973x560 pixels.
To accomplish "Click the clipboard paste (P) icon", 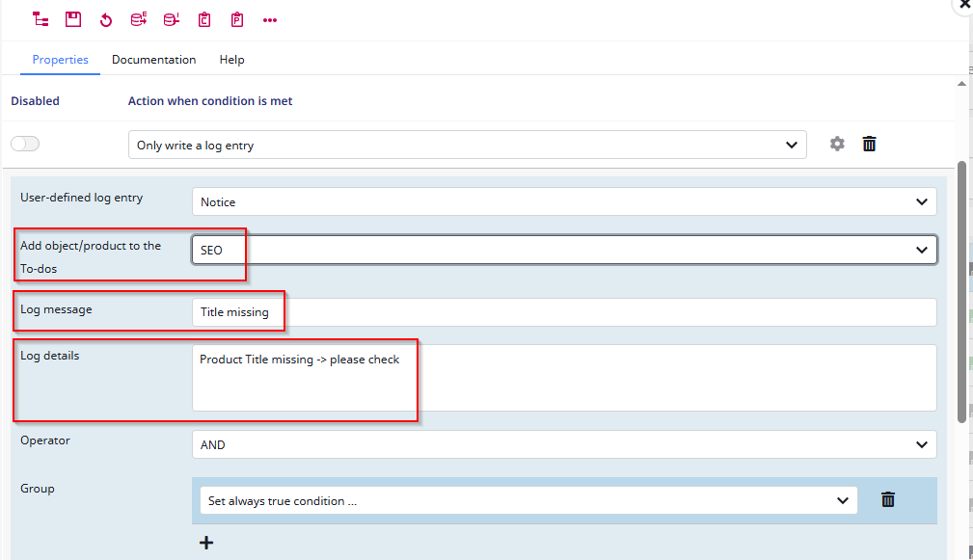I will (236, 18).
